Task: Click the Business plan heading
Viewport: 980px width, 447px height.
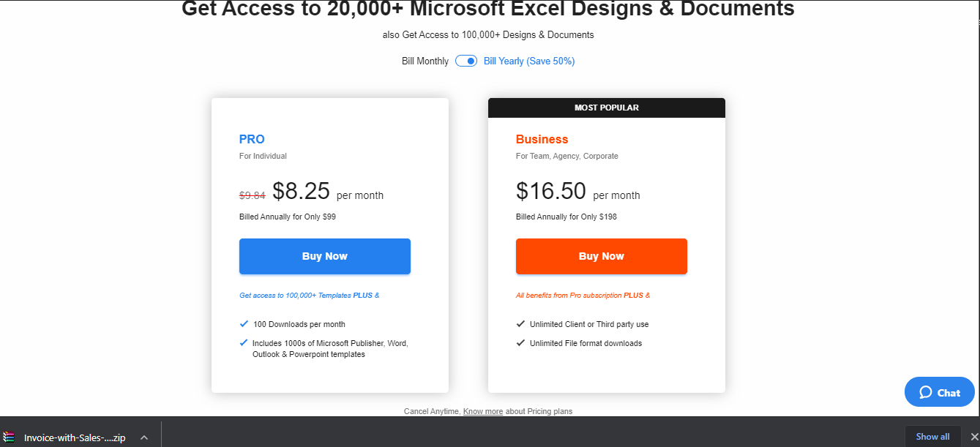Action: pyautogui.click(x=542, y=139)
